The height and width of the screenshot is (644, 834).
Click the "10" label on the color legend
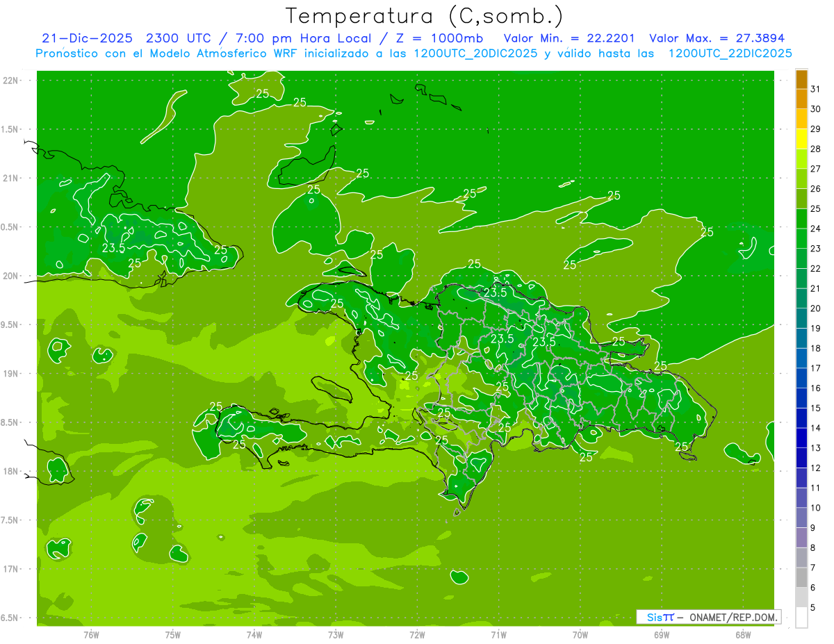815,508
